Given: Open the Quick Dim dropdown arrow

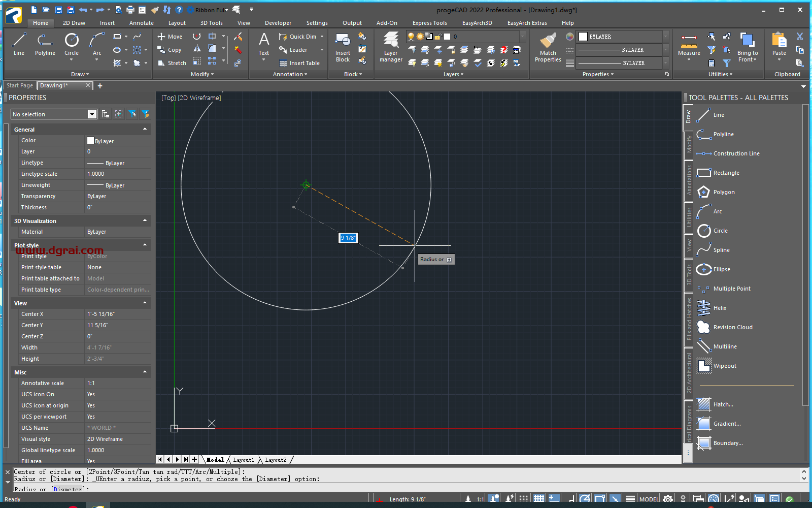Looking at the screenshot, I should point(322,37).
